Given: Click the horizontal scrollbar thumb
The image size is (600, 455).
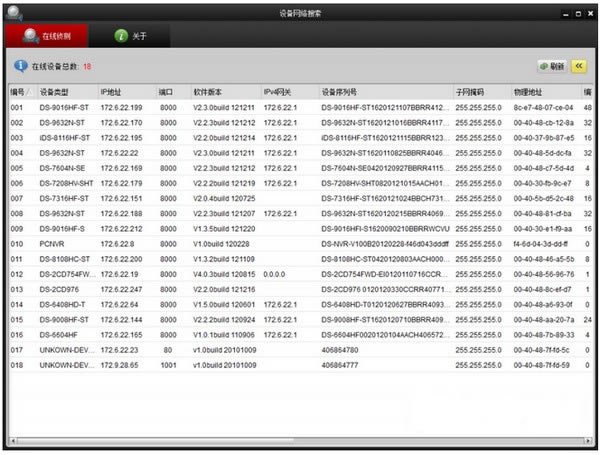Looking at the screenshot, I should pyautogui.click(x=155, y=441).
